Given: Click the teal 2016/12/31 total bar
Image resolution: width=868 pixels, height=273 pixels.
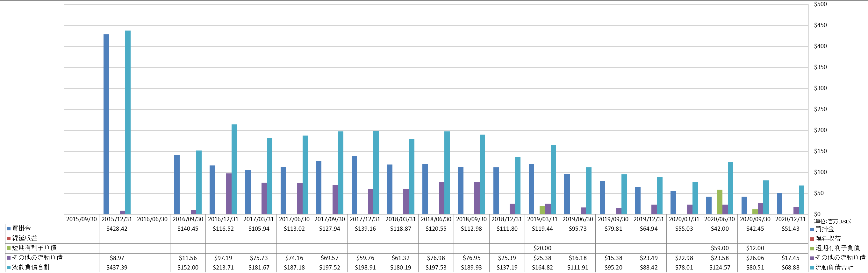Looking at the screenshot, I should (x=234, y=169).
